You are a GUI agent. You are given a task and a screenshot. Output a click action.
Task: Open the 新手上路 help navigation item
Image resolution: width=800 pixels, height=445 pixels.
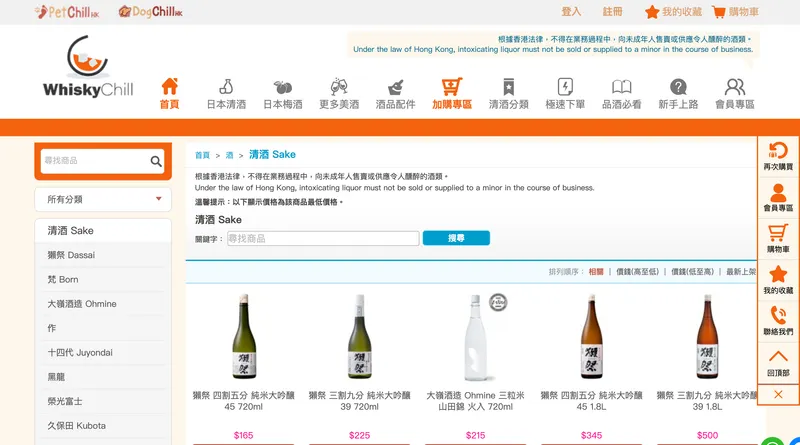678,93
